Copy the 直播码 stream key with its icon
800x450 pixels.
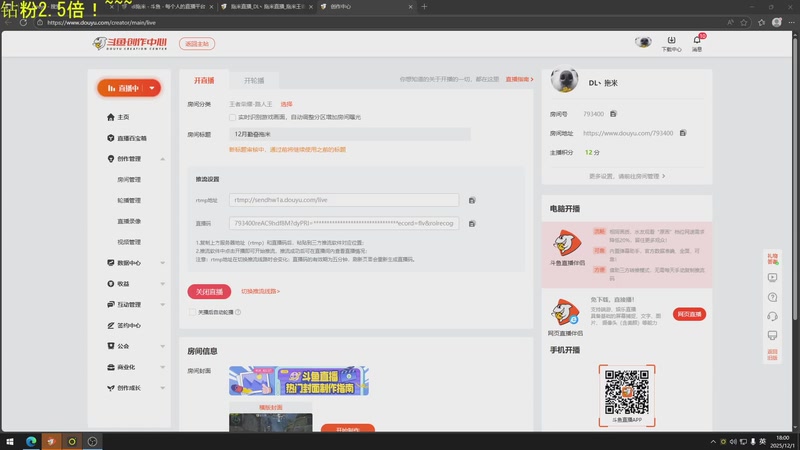pos(472,223)
